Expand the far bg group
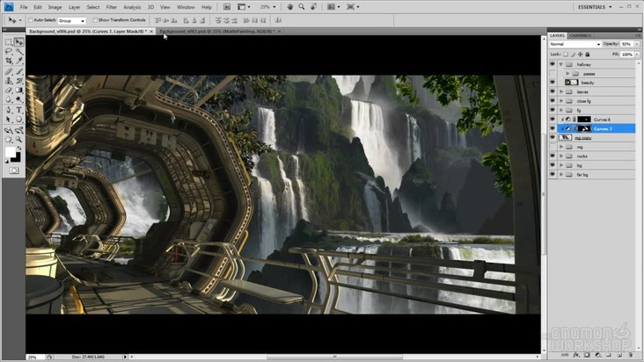The height and width of the screenshot is (362, 644). point(561,175)
